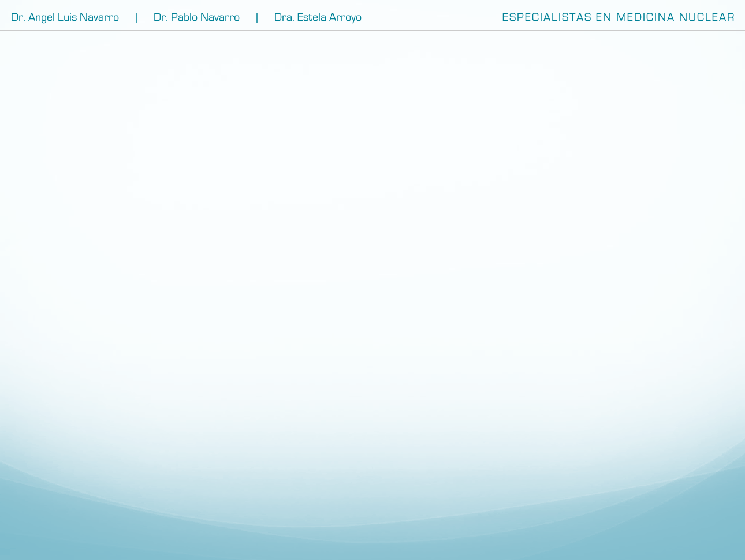Open Dr. Angel Luis Navarro's profile link
The image size is (745, 560).
pyautogui.click(x=65, y=17)
